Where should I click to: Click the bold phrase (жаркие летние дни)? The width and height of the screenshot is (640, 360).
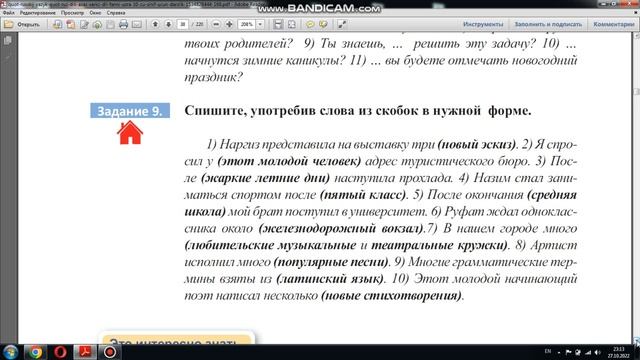pyautogui.click(x=265, y=178)
